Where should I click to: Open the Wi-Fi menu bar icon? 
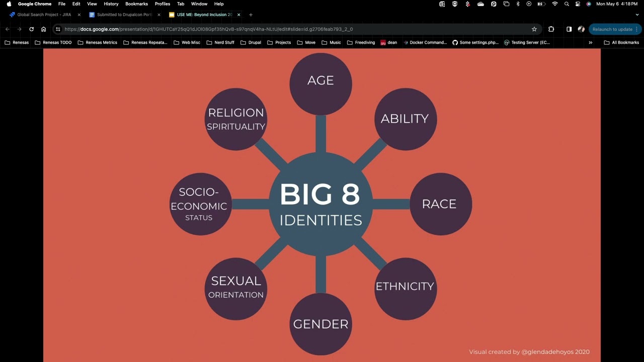point(555,4)
